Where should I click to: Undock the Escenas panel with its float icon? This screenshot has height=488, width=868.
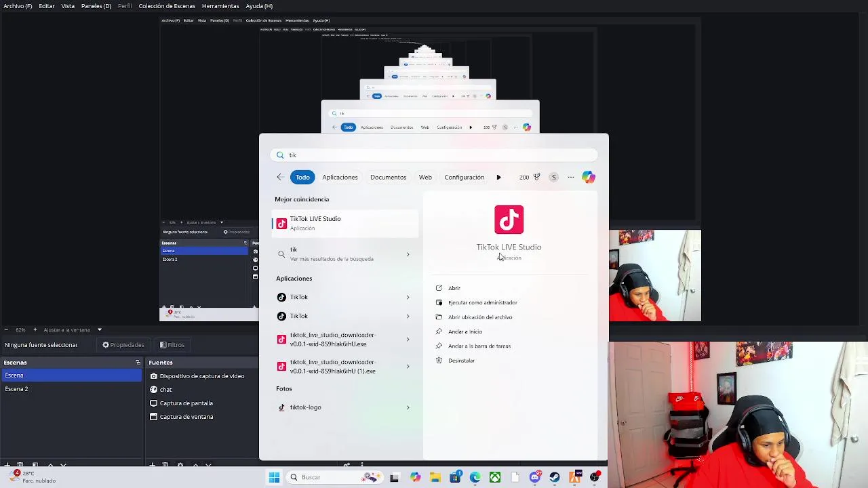(138, 363)
